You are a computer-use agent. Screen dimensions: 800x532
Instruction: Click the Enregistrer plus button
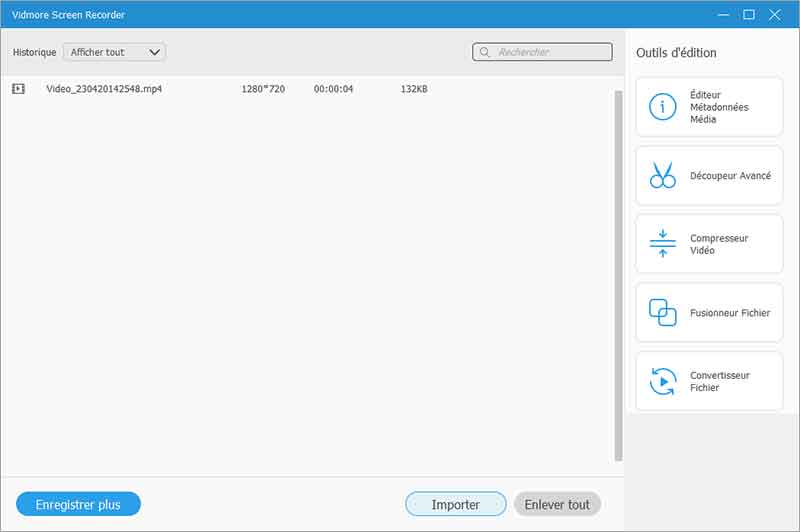tap(78, 504)
